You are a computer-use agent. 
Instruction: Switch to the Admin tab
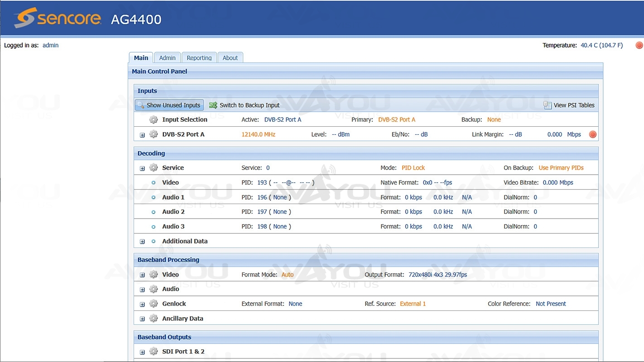click(x=167, y=58)
